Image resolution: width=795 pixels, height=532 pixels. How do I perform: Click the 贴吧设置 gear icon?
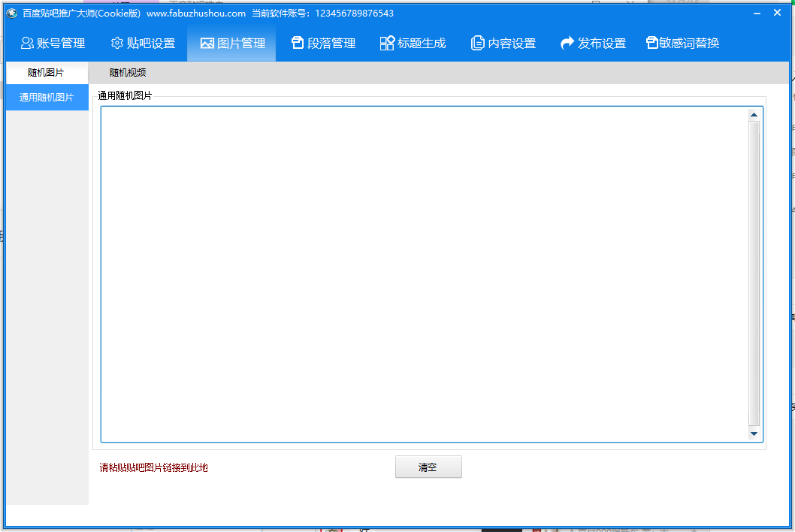117,44
